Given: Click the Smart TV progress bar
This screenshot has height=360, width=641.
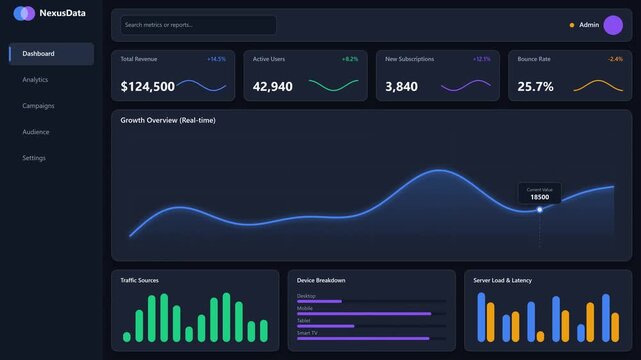Looking at the screenshot, I should [372, 338].
